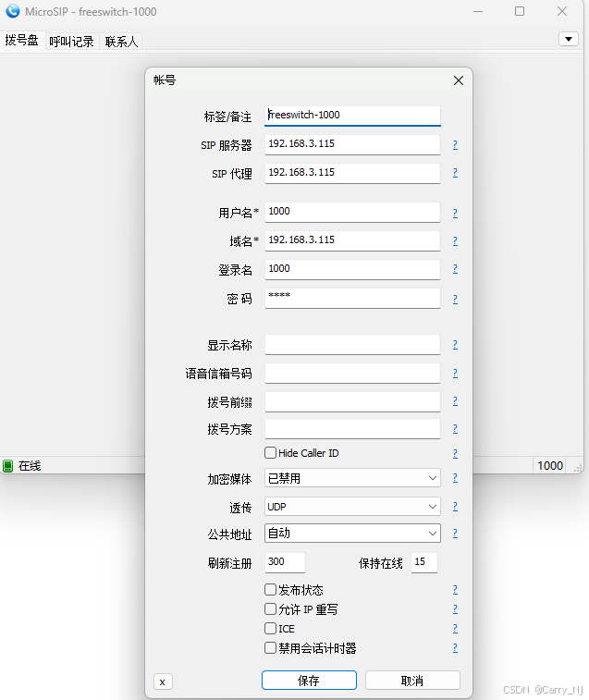This screenshot has width=589, height=700.
Task: Expand the 透传 UDP dropdown
Action: pyautogui.click(x=352, y=507)
